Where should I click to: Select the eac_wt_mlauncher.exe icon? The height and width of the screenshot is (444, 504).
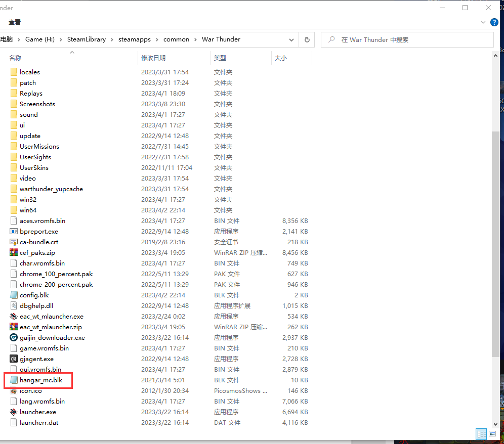[14, 316]
